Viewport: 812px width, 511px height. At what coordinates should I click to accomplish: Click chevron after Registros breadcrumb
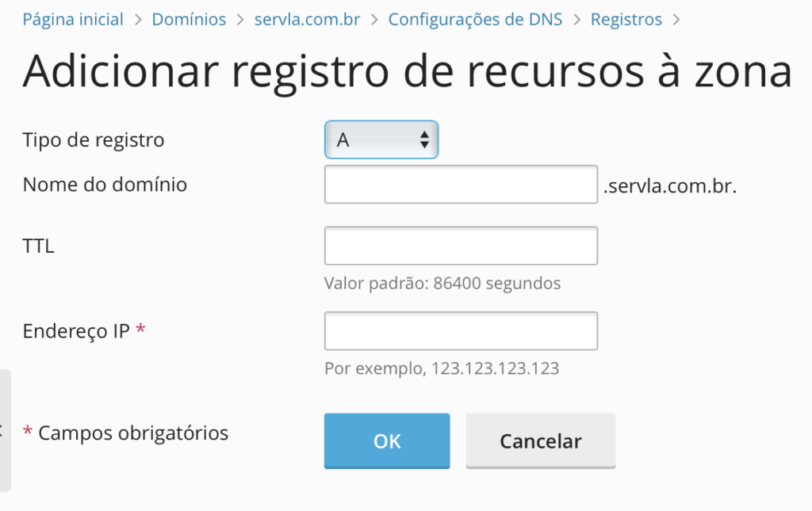pyautogui.click(x=676, y=20)
